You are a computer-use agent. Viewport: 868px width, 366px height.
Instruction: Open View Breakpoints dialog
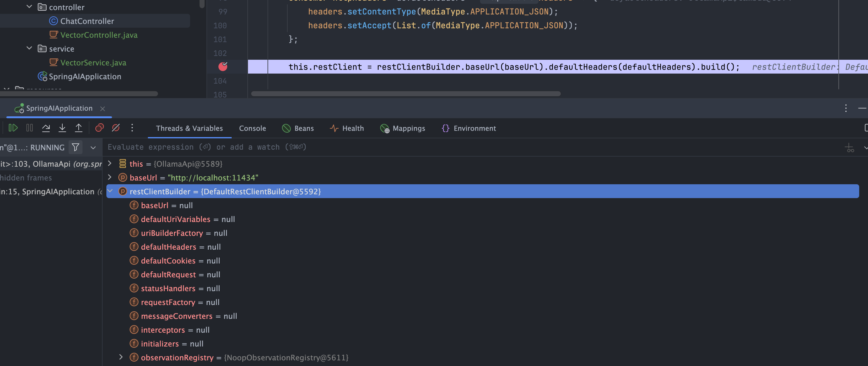[99, 128]
